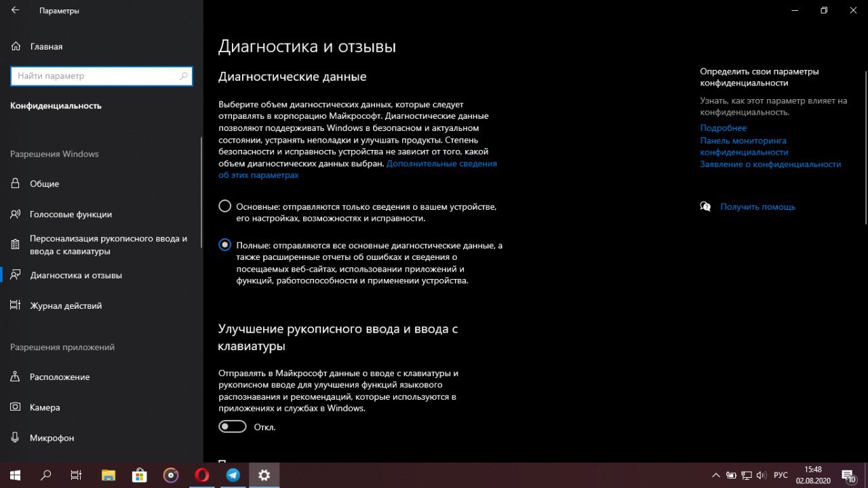Open Заявление о конфиденциальности link
The width and height of the screenshot is (868, 488).
pyautogui.click(x=770, y=164)
